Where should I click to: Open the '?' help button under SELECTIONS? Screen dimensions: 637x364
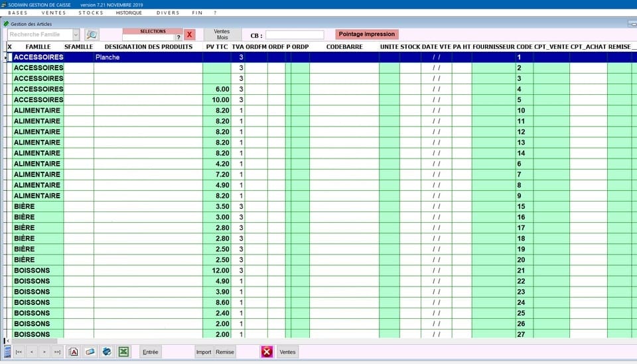pyautogui.click(x=178, y=37)
